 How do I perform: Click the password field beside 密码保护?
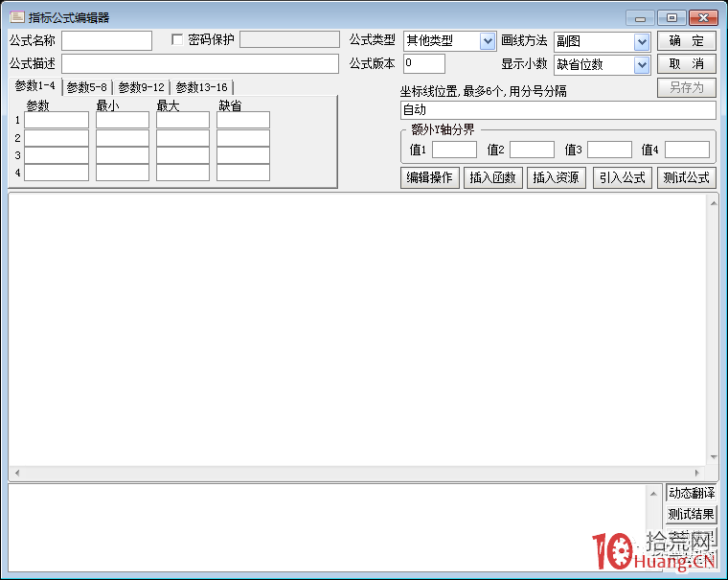coord(289,39)
